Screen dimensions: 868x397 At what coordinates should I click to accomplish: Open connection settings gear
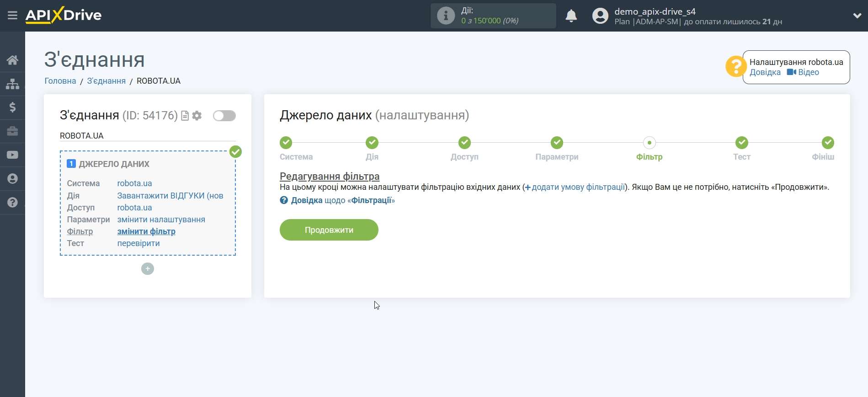coord(197,116)
